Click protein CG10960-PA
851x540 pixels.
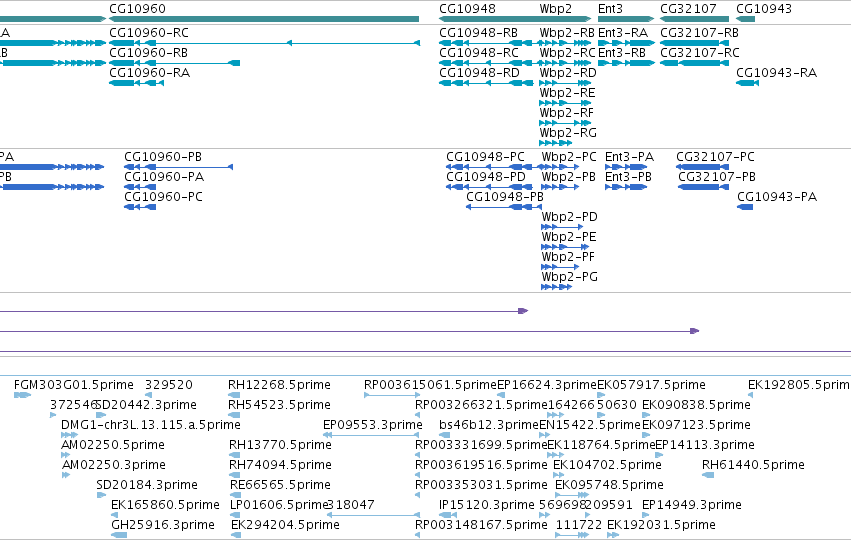pyautogui.click(x=140, y=187)
